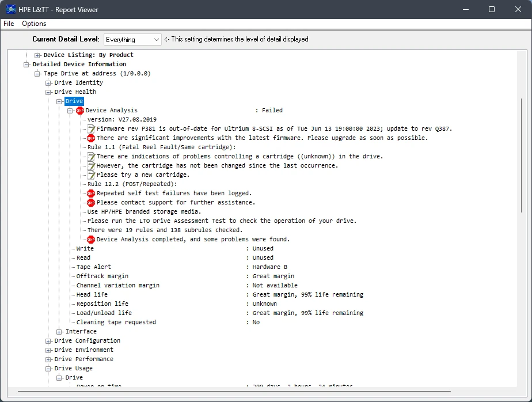This screenshot has width=532, height=402.
Task: Select the 'Drive Performance' tree label
Action: point(84,359)
